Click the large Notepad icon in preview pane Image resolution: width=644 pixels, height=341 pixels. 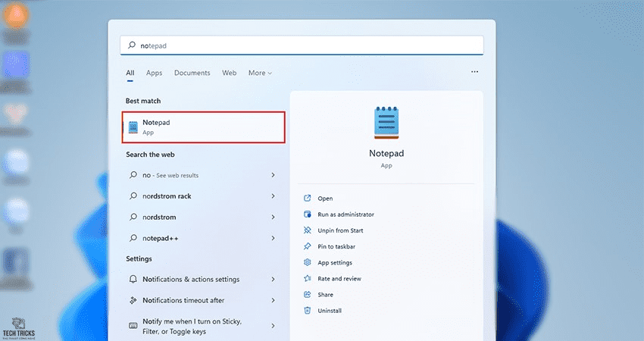[x=386, y=123]
